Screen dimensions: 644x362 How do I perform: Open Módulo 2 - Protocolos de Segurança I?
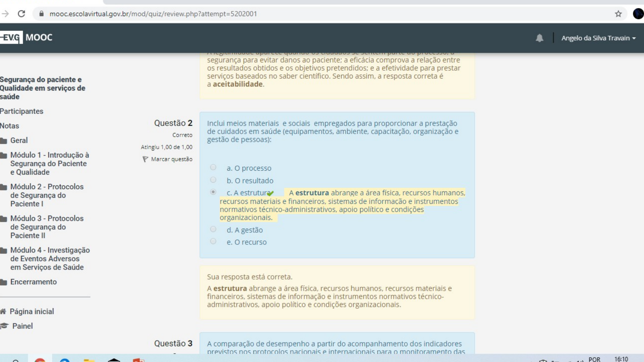[47, 195]
